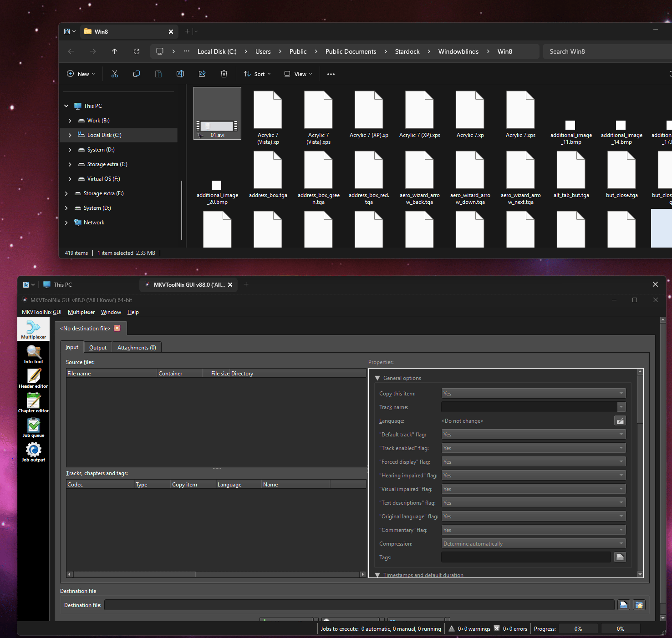
Task: Expand Local Disk (C:) in tree
Action: pyautogui.click(x=70, y=135)
